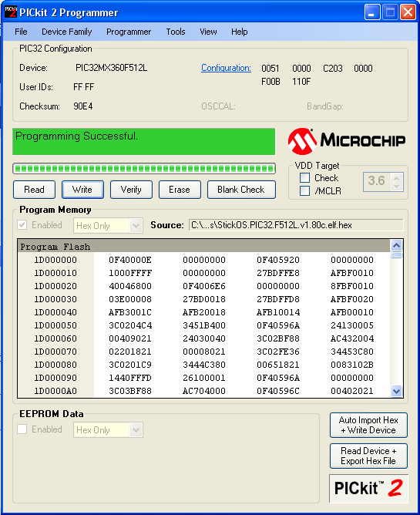This screenshot has width=420, height=515.
Task: Close the PICkit 2 Programmer window
Action: click(x=408, y=12)
